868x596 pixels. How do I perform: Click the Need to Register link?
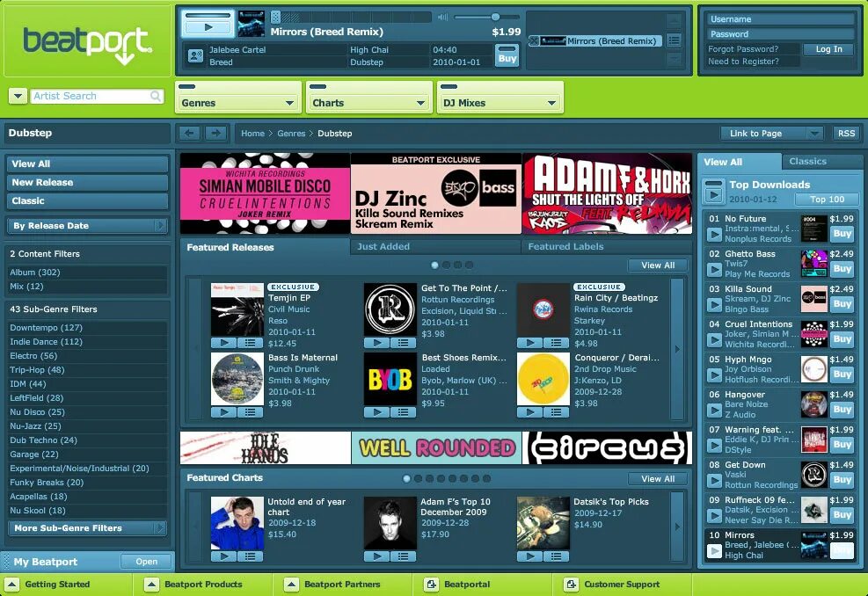coord(743,62)
